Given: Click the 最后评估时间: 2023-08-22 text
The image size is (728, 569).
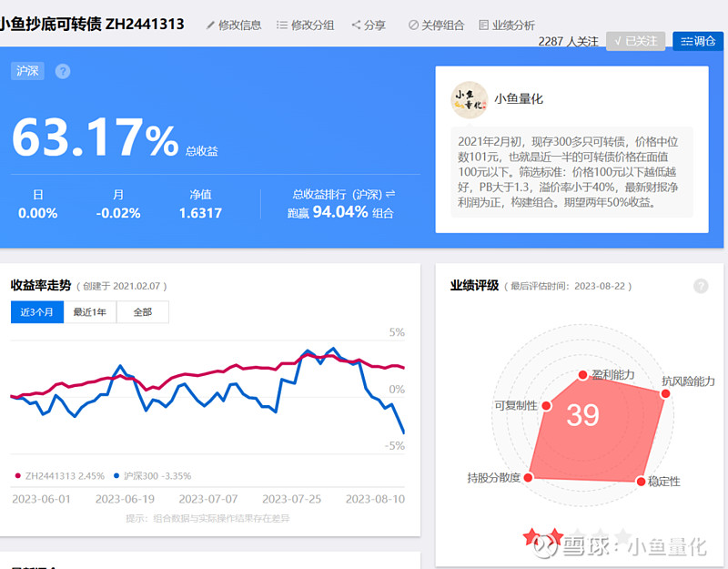Looking at the screenshot, I should coord(568,286).
